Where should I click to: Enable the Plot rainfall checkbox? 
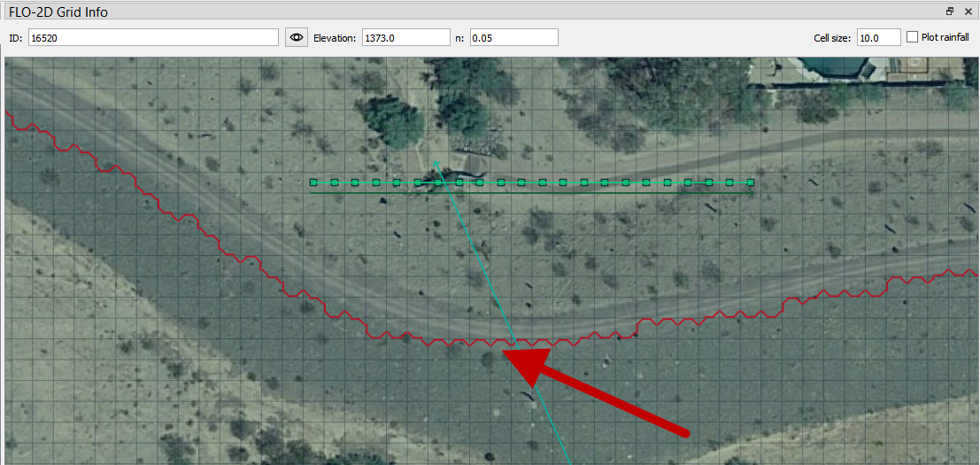pos(912,37)
